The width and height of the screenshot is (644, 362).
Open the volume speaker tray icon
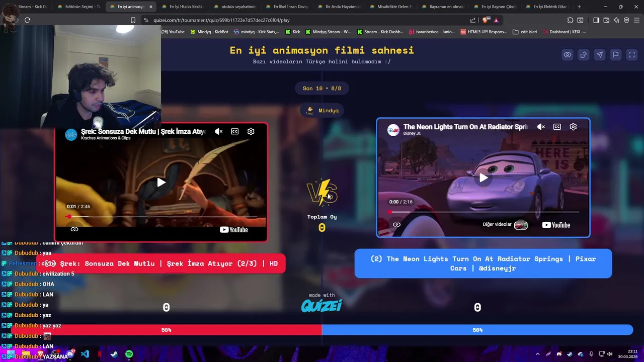pyautogui.click(x=609, y=354)
